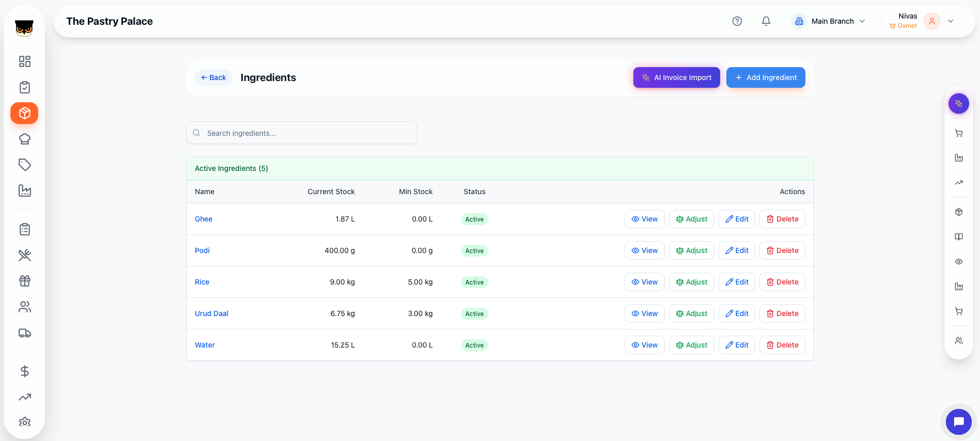The height and width of the screenshot is (441, 980).
Task: Click the delivery truck icon in sidebar
Action: (24, 333)
